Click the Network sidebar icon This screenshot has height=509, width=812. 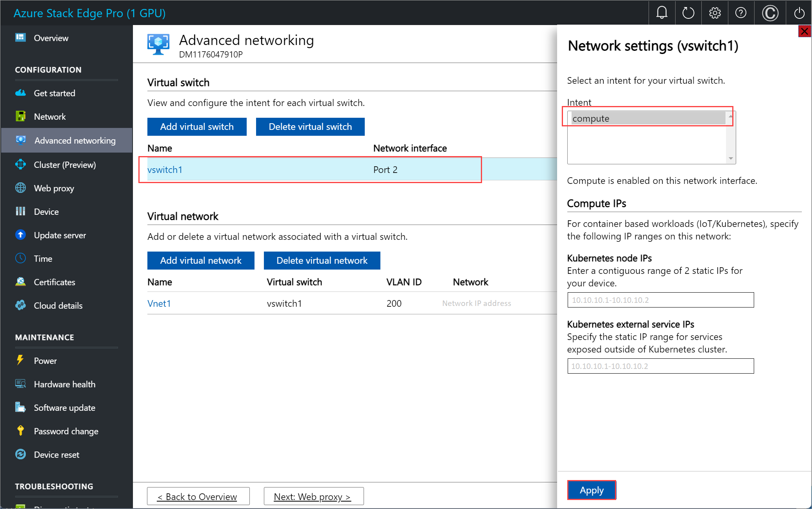[20, 117]
